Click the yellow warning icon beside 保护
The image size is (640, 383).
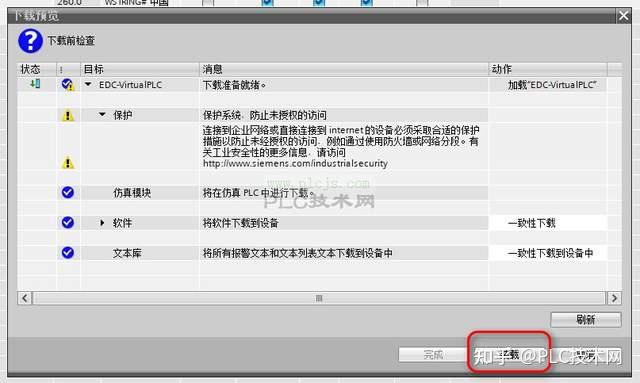(67, 116)
